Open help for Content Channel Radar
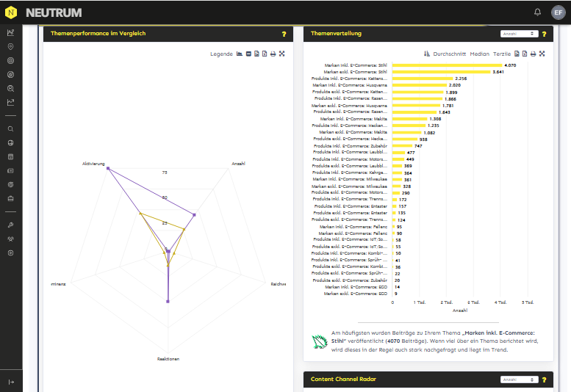This screenshot has height=392, width=571. tap(544, 380)
